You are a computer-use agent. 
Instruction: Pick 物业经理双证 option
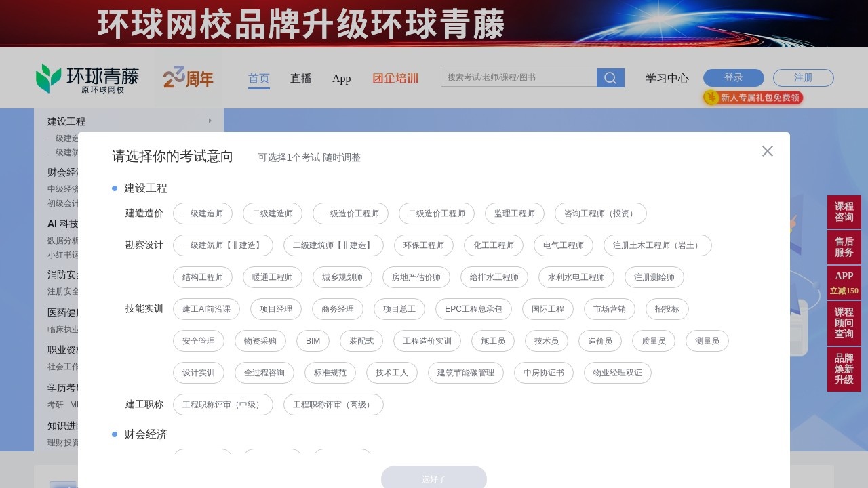[x=618, y=373]
